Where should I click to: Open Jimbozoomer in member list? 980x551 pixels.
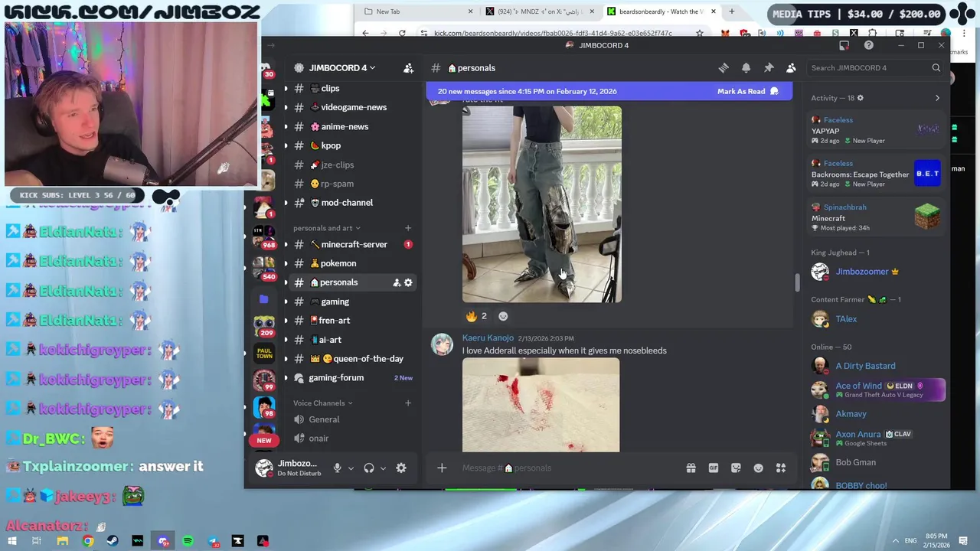pyautogui.click(x=861, y=272)
